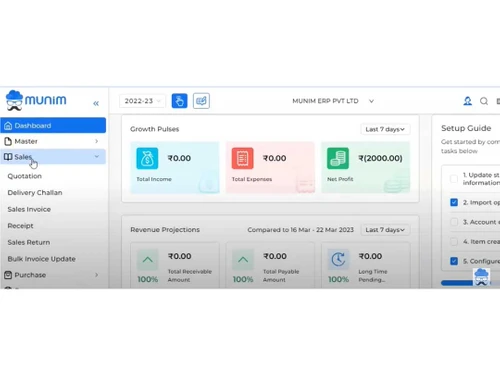The height and width of the screenshot is (375, 500).
Task: Click the Revenue Projections heading
Action: [x=165, y=230]
